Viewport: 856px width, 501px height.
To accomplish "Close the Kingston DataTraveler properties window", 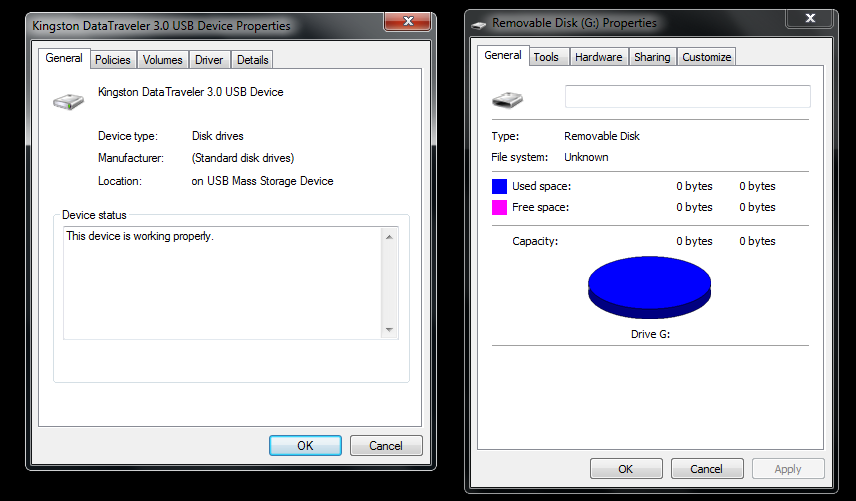I will point(408,21).
